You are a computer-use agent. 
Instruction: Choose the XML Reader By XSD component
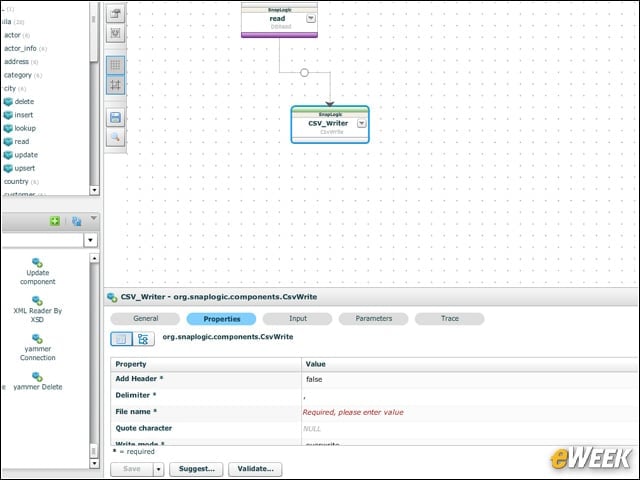[x=38, y=309]
